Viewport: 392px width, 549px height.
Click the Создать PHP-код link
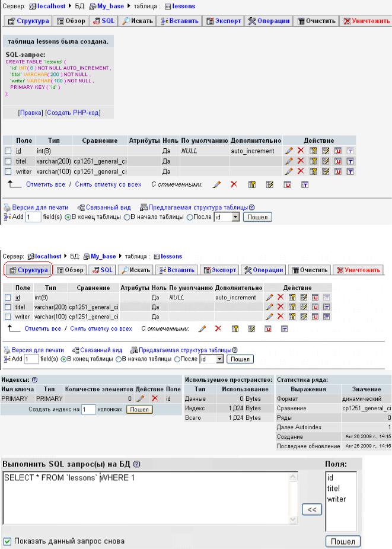pyautogui.click(x=74, y=113)
